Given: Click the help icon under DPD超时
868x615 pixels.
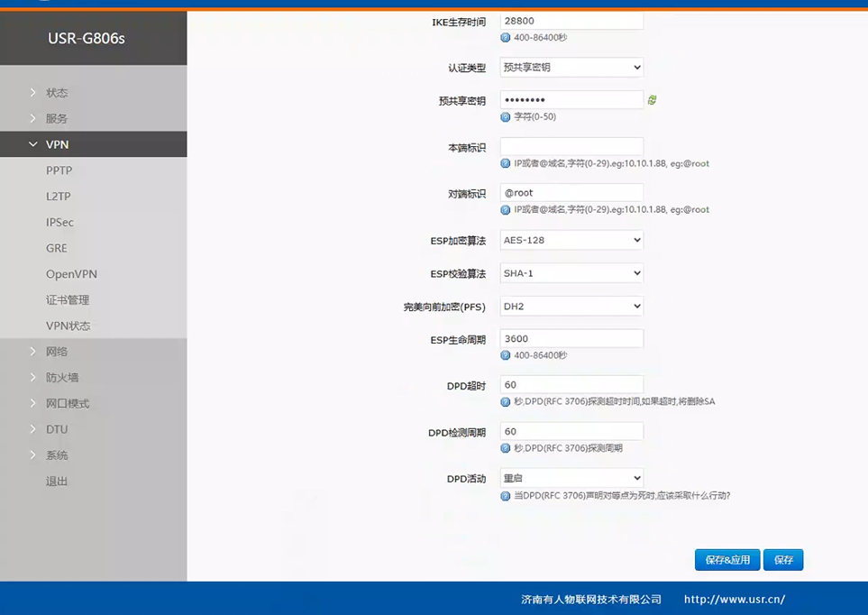Looking at the screenshot, I should click(x=506, y=401).
